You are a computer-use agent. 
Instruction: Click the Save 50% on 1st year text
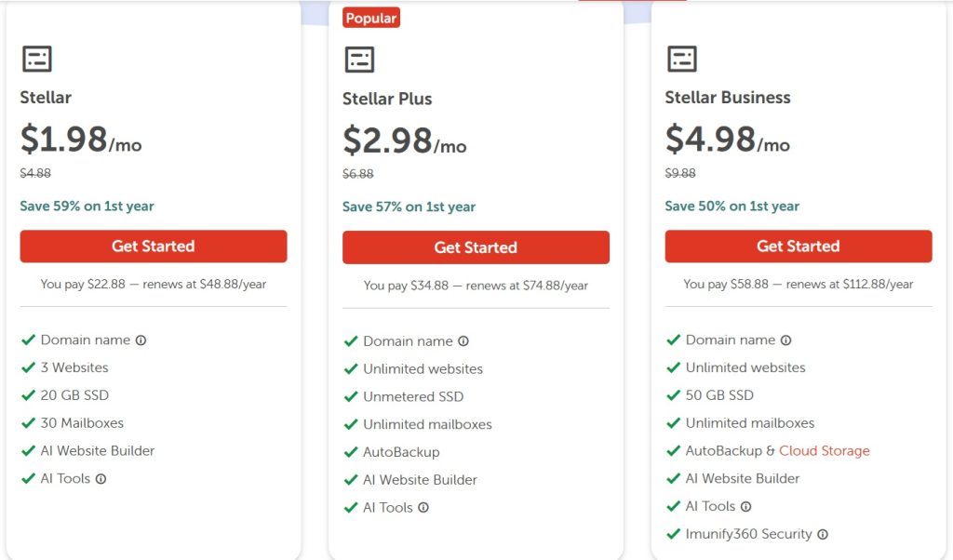(x=732, y=207)
